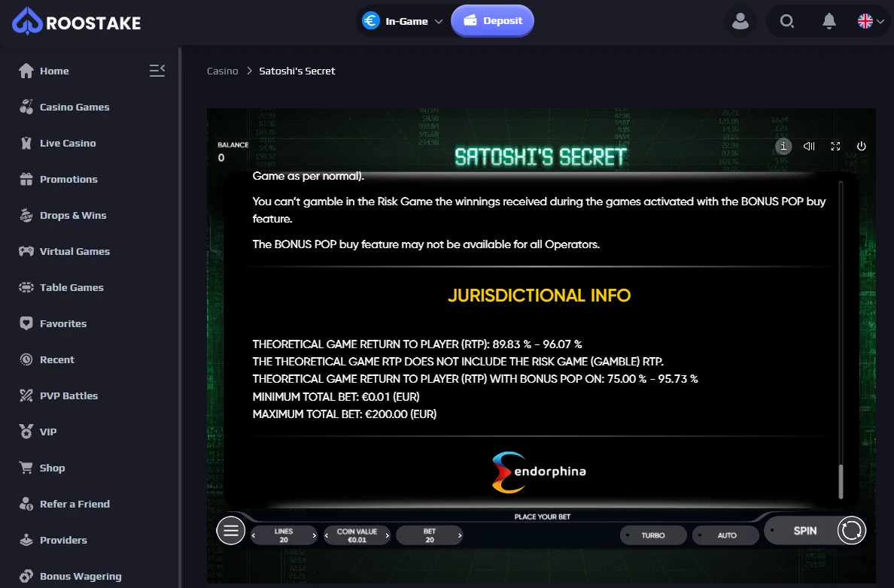The image size is (894, 588).
Task: Toggle Auto spin mode
Action: point(725,535)
